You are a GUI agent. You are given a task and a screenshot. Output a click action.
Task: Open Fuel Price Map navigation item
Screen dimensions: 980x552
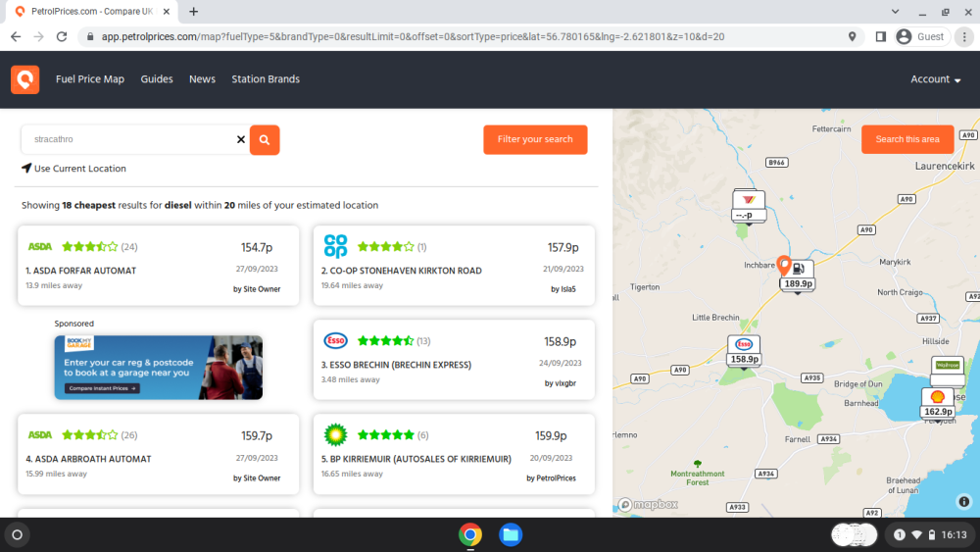click(90, 79)
